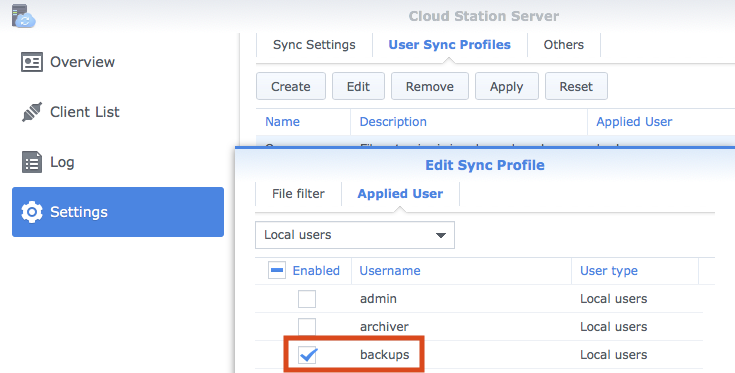735x373 pixels.
Task: Enable the archiver user checkbox
Action: tap(307, 326)
